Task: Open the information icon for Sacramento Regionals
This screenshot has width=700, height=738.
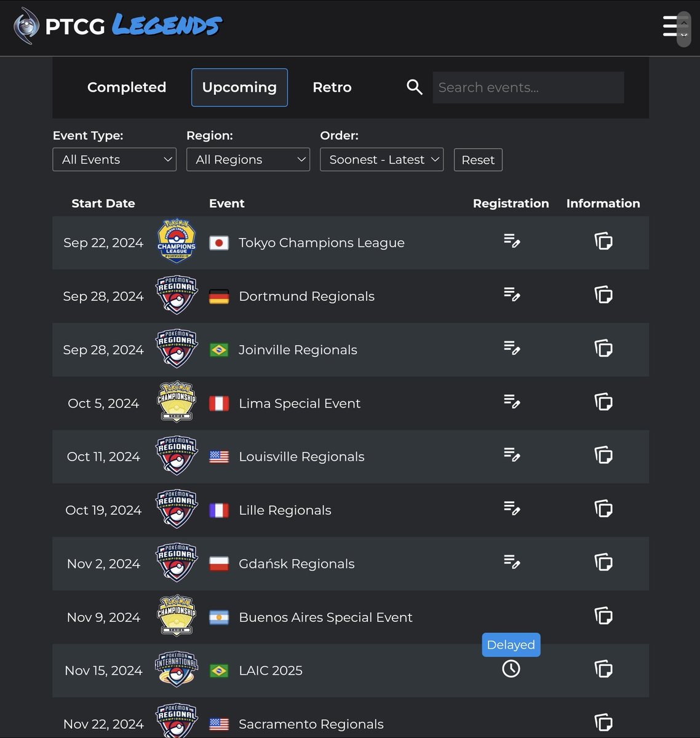Action: point(603,723)
